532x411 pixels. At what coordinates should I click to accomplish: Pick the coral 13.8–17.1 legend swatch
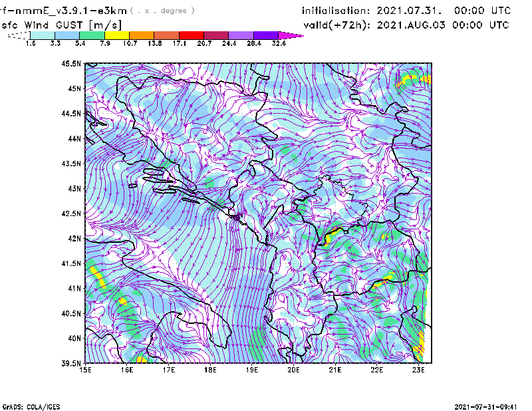tap(167, 35)
